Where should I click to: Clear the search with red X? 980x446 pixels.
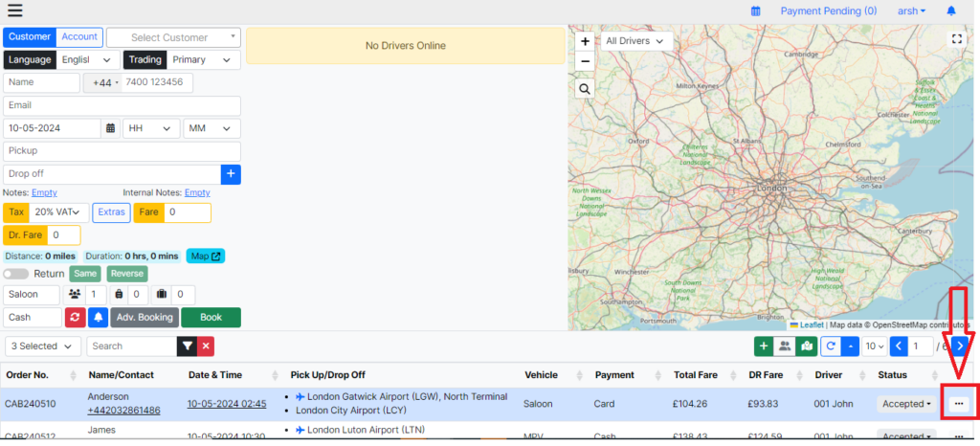point(206,346)
